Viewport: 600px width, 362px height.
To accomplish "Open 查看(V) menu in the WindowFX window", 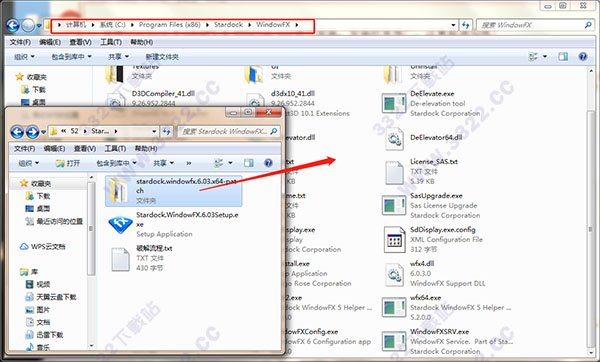I will click(x=80, y=42).
